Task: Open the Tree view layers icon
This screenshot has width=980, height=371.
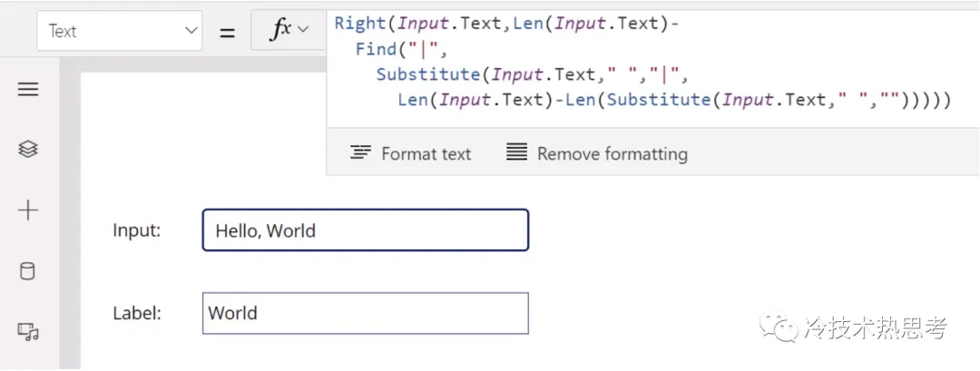Action: click(x=28, y=150)
